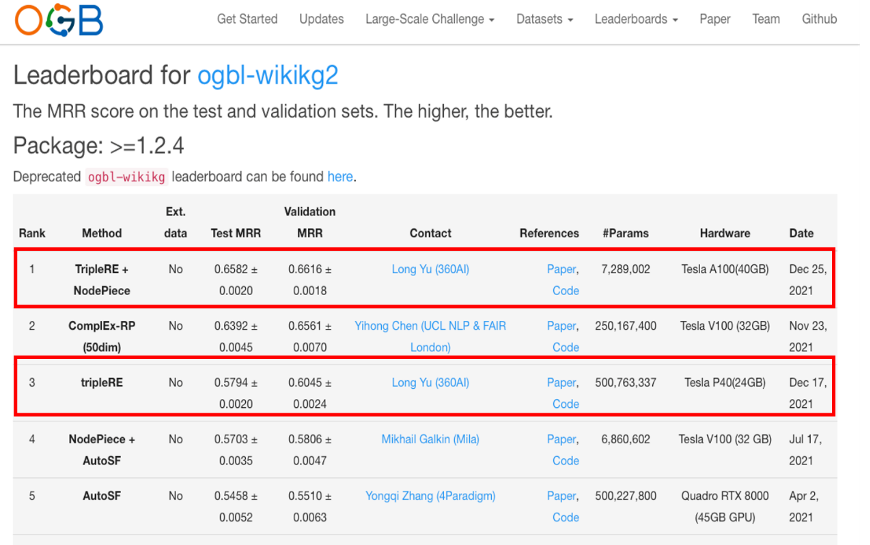Open the Large-Scale Challenge dropdown
The image size is (870, 545).
click(x=429, y=19)
